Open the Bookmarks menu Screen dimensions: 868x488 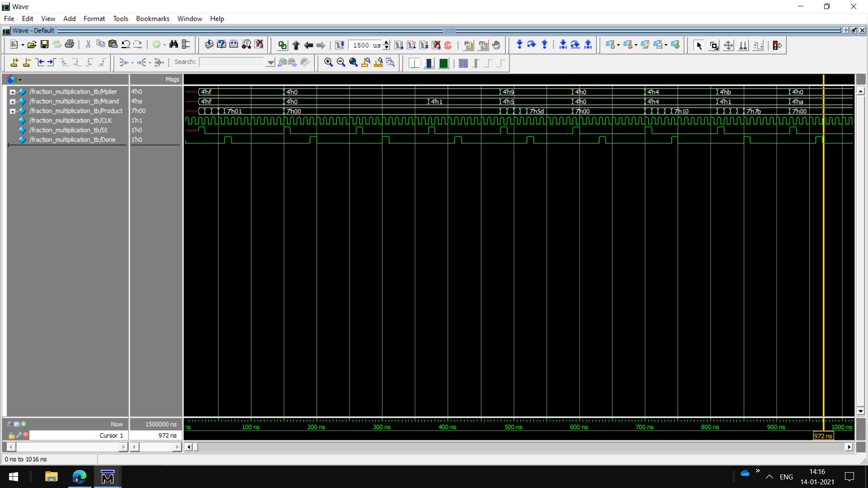(152, 19)
